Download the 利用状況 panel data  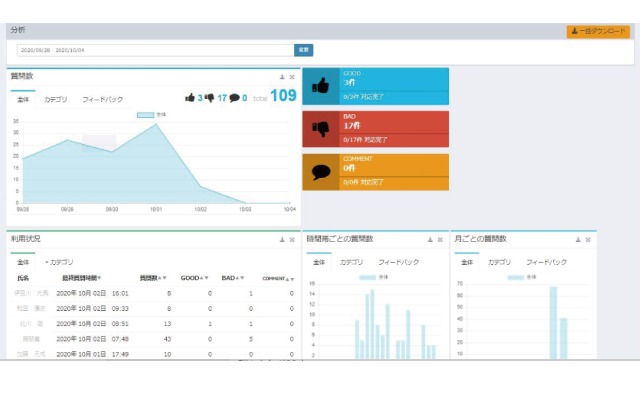click(282, 240)
